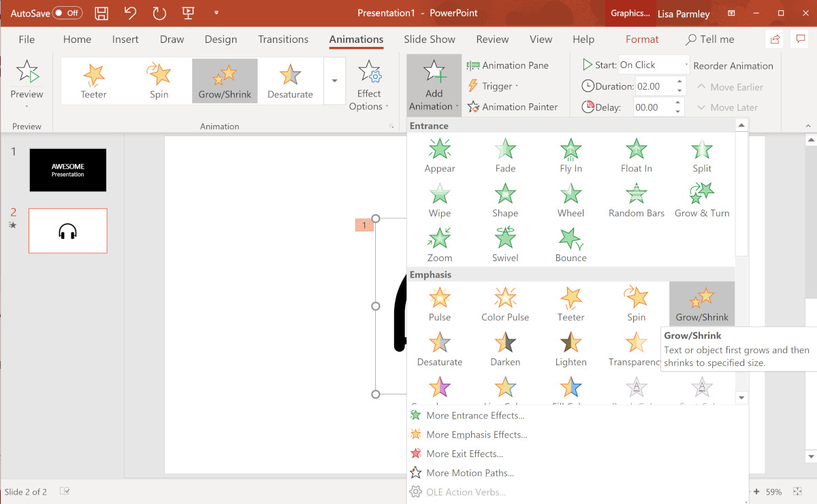Viewport: 817px width, 504px height.
Task: Switch to the Transitions tab
Action: coord(283,39)
